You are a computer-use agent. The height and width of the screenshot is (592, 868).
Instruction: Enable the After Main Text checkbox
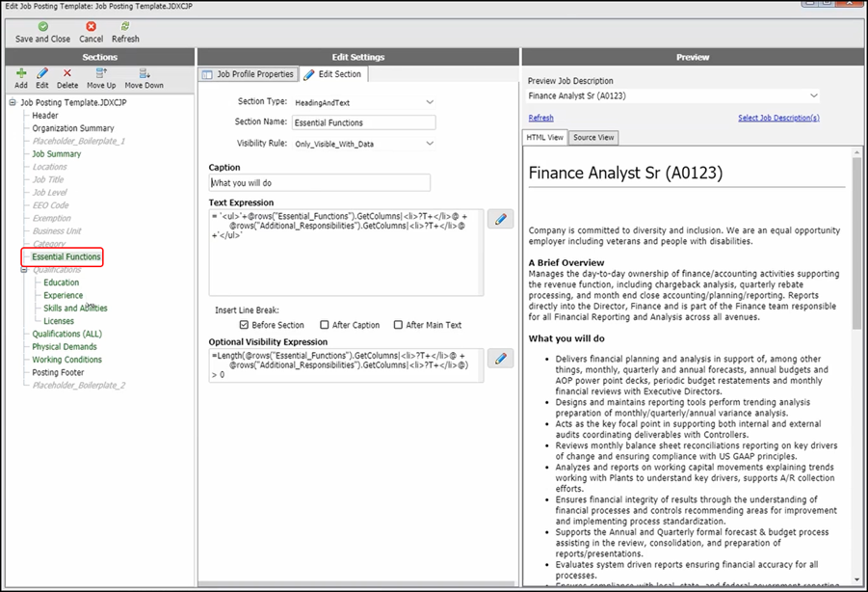click(x=397, y=325)
